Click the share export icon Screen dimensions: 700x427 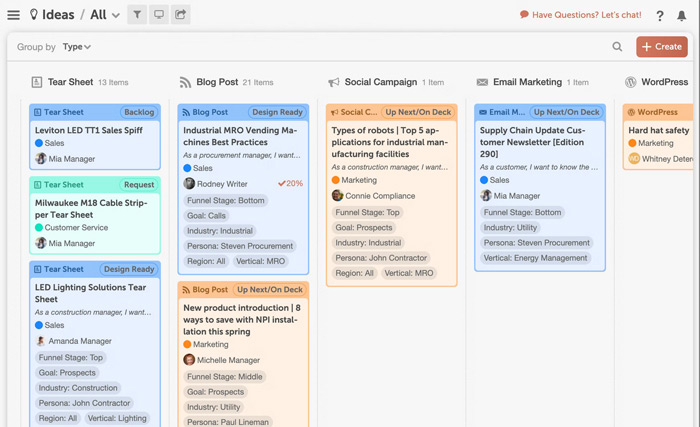pyautogui.click(x=181, y=15)
